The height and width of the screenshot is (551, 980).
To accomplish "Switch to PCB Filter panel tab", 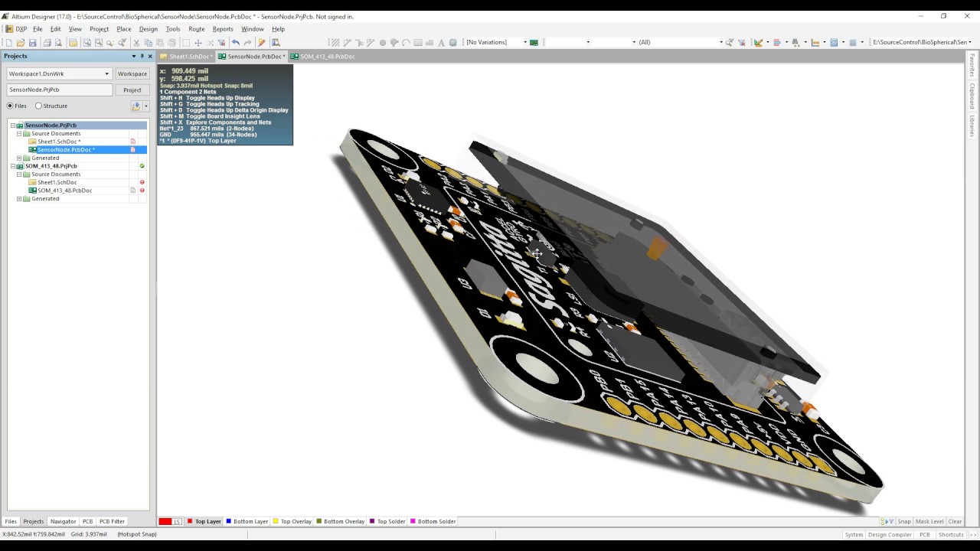I will [112, 521].
